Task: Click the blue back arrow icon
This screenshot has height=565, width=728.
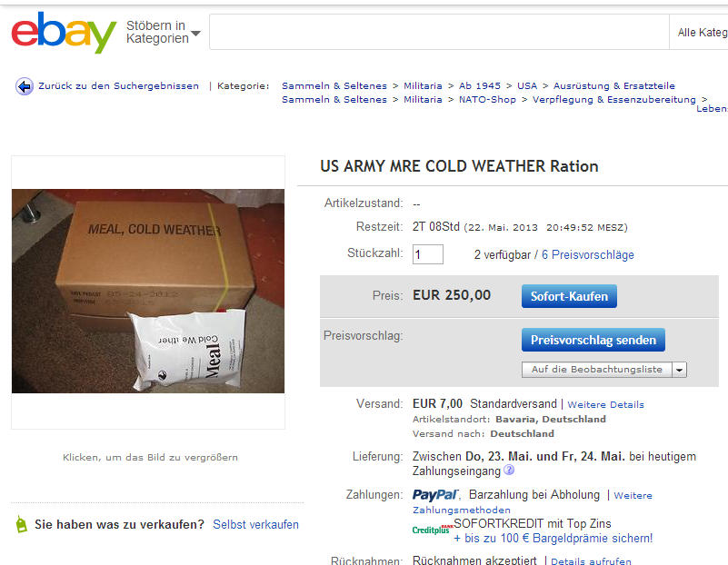Action: 25,86
